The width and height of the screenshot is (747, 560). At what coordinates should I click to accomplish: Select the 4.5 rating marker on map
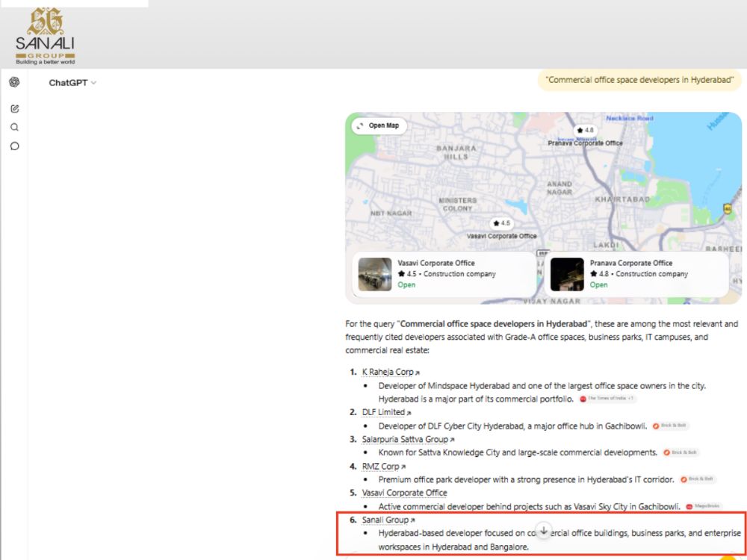point(502,223)
